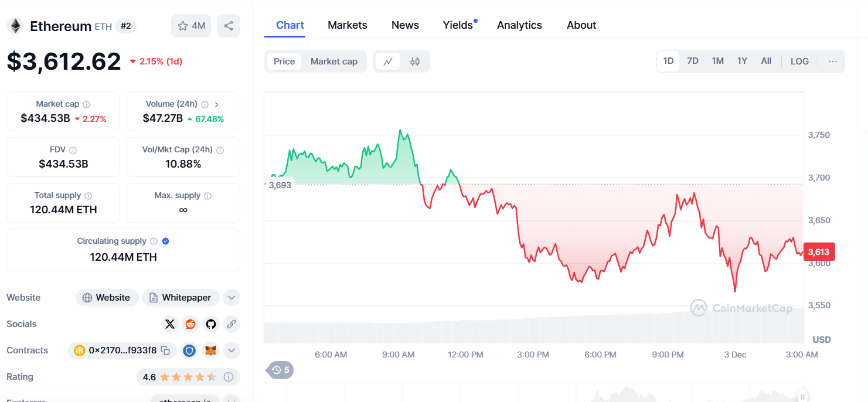Copy the contract address

pos(166,350)
